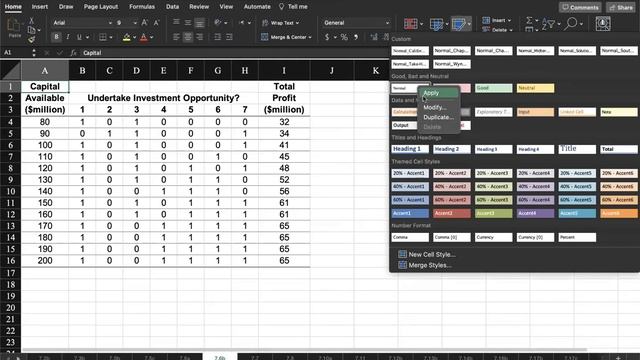The width and height of the screenshot is (640, 360).
Task: Click the Name Box showing A1
Action: 16,53
